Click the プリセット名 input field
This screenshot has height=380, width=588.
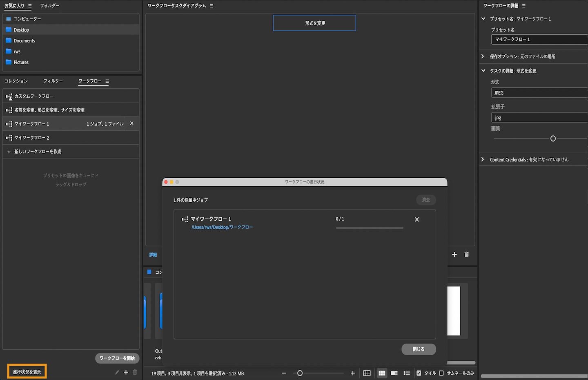(x=539, y=39)
